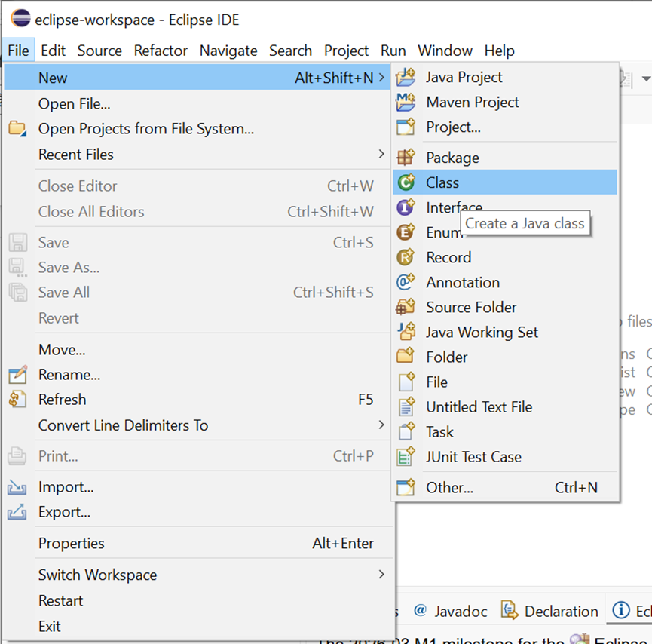Viewport: 652px width, 644px height.
Task: Open the Source menu
Action: 99,51
